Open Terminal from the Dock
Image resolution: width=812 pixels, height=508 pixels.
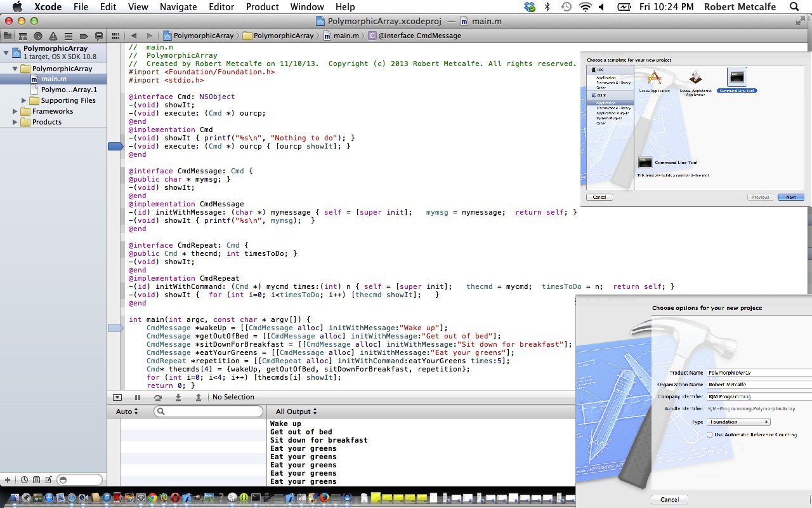point(256,497)
